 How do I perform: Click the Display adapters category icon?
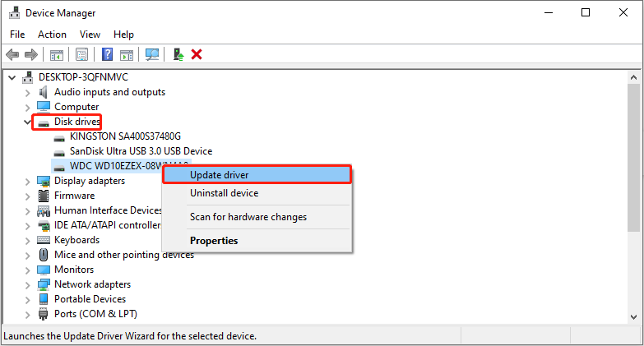pos(44,181)
